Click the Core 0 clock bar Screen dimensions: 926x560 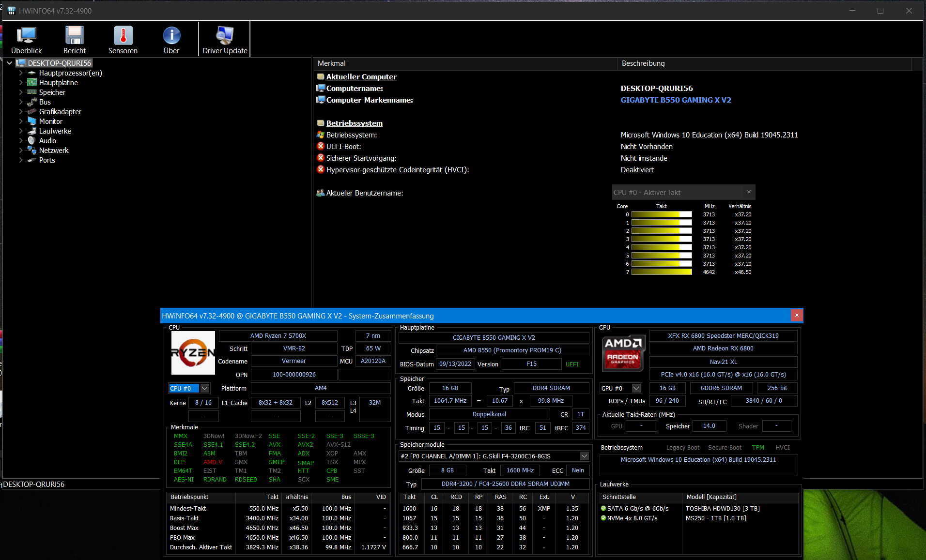click(662, 214)
